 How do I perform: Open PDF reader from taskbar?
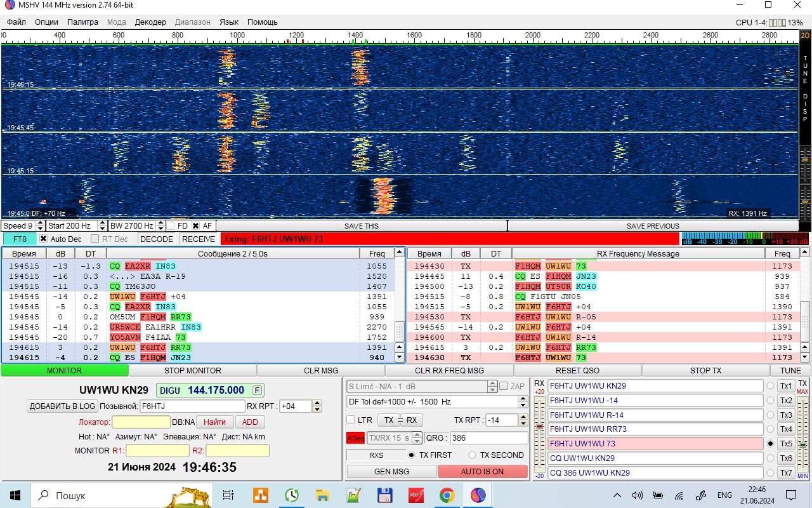pos(416,495)
